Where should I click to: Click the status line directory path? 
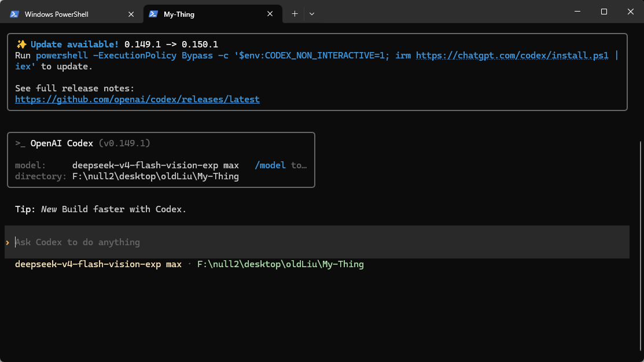click(281, 264)
